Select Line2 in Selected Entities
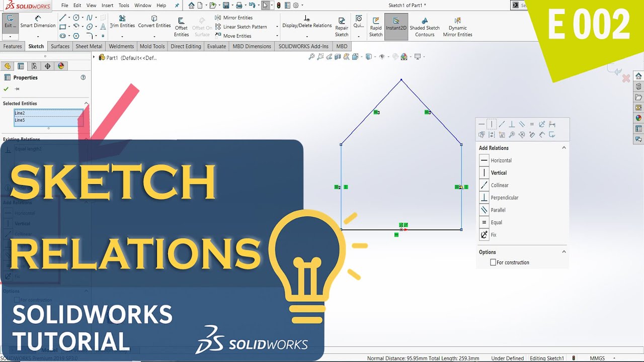The width and height of the screenshot is (644, 362). coord(48,113)
